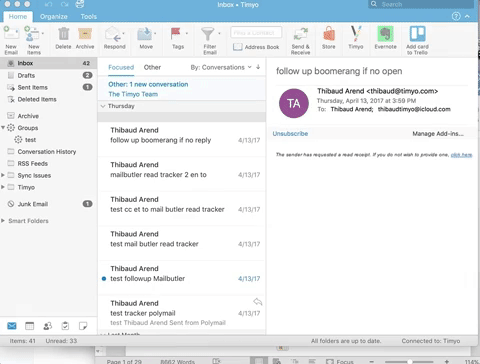The image size is (480, 364).
Task: Click the read receipt 'click here' link
Action: 461,155
